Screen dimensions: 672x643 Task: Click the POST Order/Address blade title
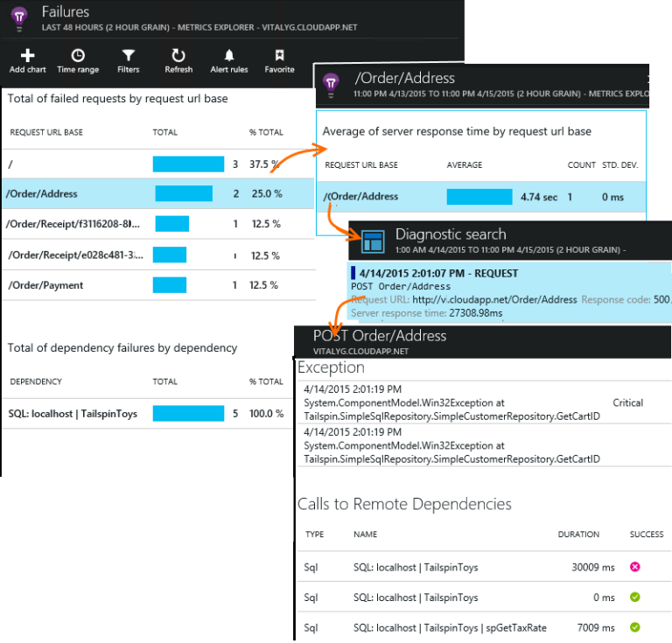point(380,336)
